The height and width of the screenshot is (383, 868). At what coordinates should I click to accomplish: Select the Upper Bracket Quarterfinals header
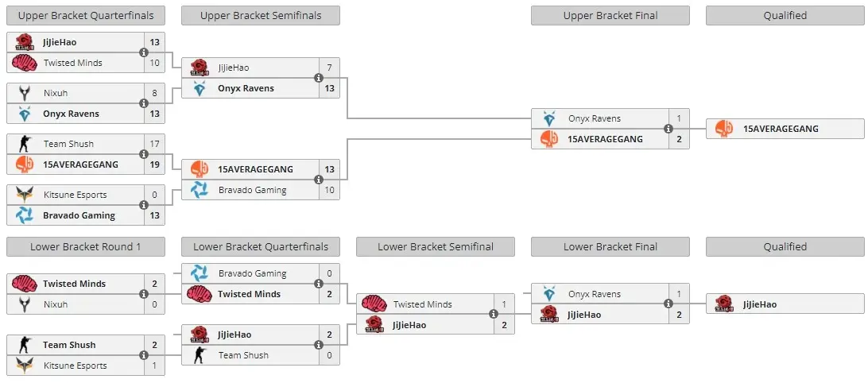coord(86,16)
